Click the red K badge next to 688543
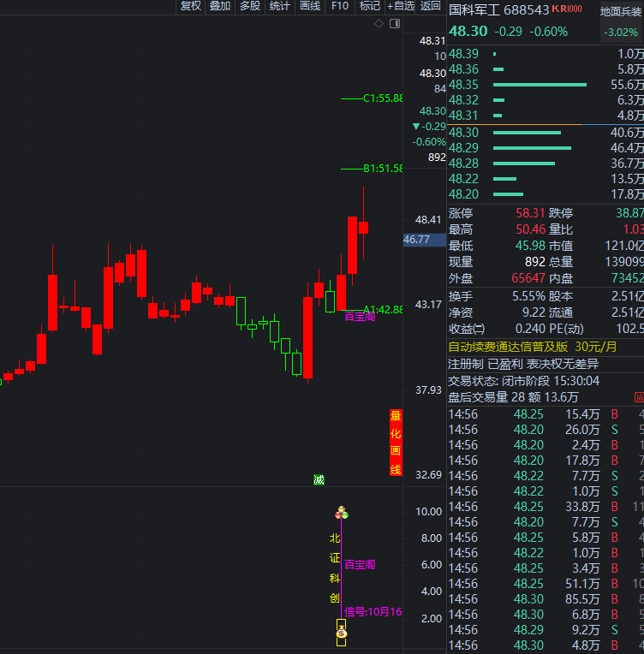The width and height of the screenshot is (644, 654). coord(556,9)
